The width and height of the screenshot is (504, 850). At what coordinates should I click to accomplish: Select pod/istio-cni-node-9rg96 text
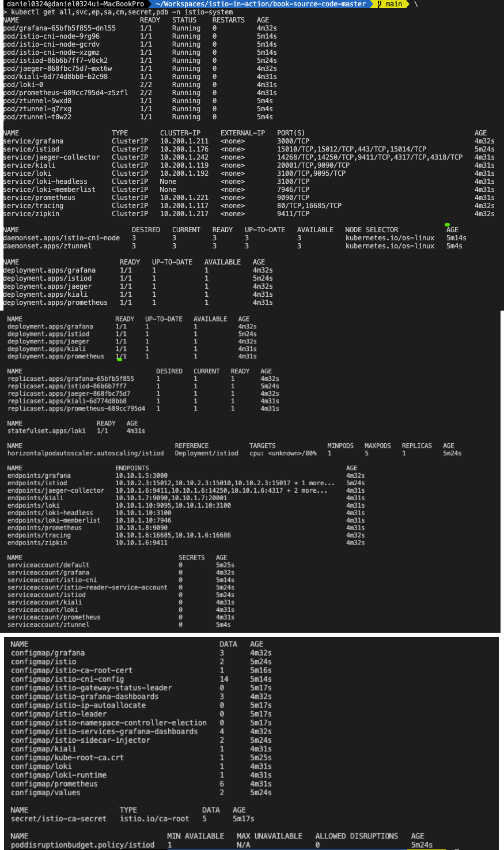point(51,36)
